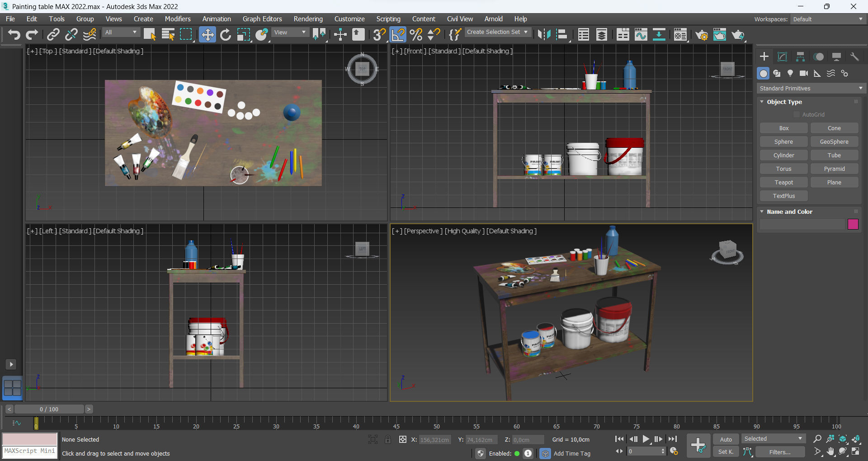
Task: Click the Maximize Viewport Toggle icon
Action: [856, 452]
